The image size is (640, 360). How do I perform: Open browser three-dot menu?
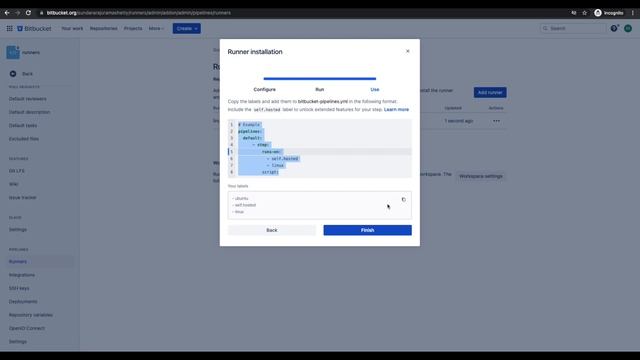click(633, 13)
